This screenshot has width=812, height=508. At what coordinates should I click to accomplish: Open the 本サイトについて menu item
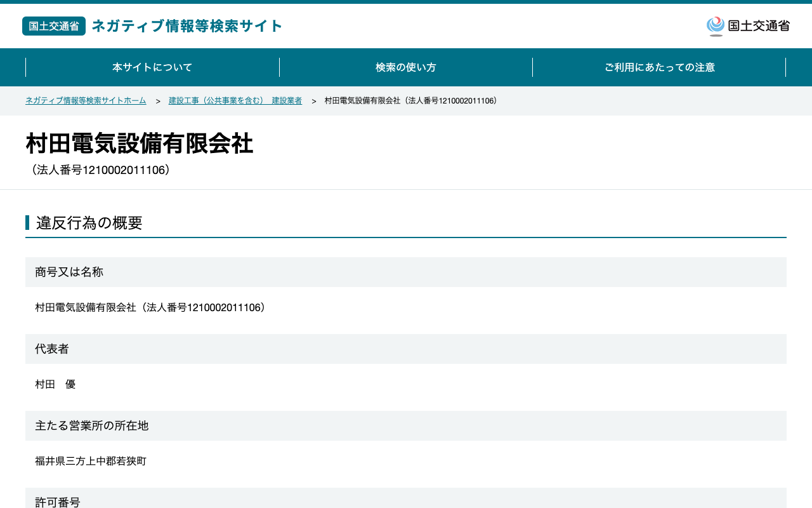152,67
